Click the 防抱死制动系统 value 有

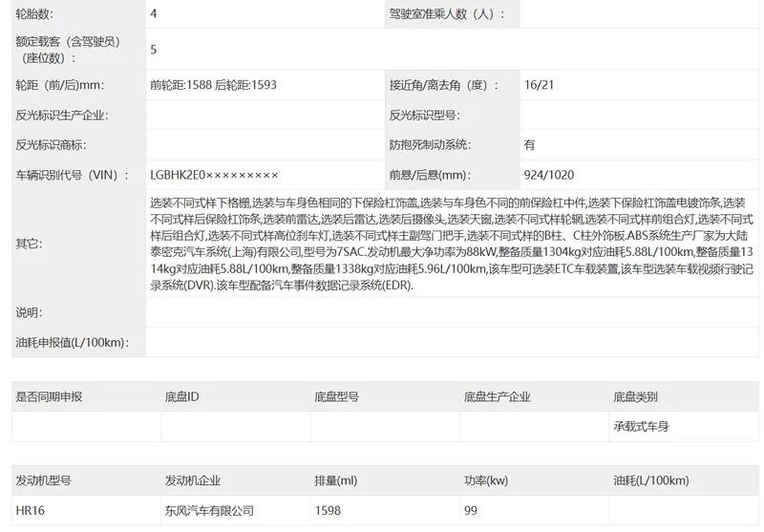(x=530, y=144)
